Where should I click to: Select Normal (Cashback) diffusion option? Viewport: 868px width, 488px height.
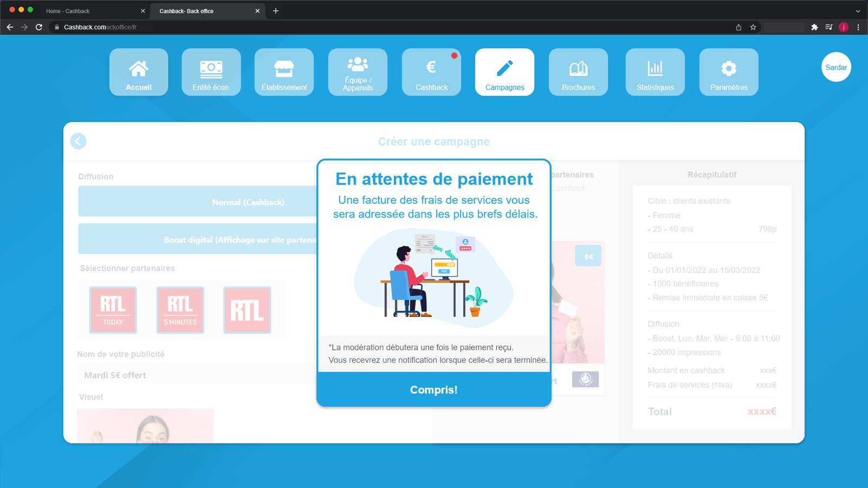[x=198, y=202]
